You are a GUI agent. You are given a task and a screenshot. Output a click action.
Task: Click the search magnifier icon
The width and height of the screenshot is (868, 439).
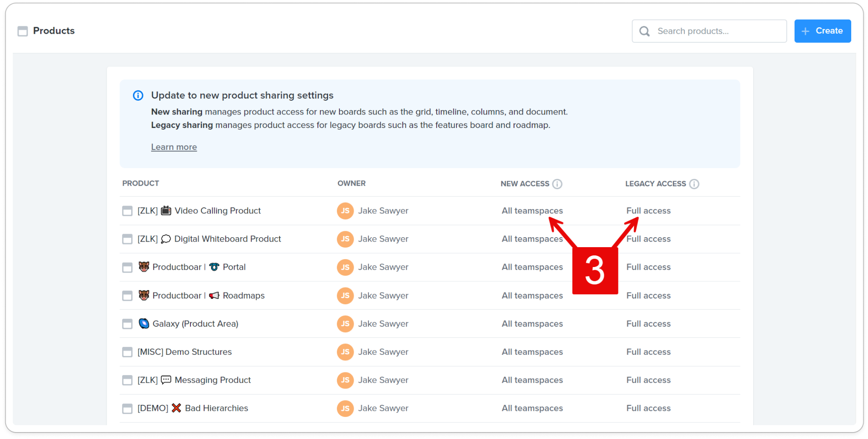click(644, 31)
